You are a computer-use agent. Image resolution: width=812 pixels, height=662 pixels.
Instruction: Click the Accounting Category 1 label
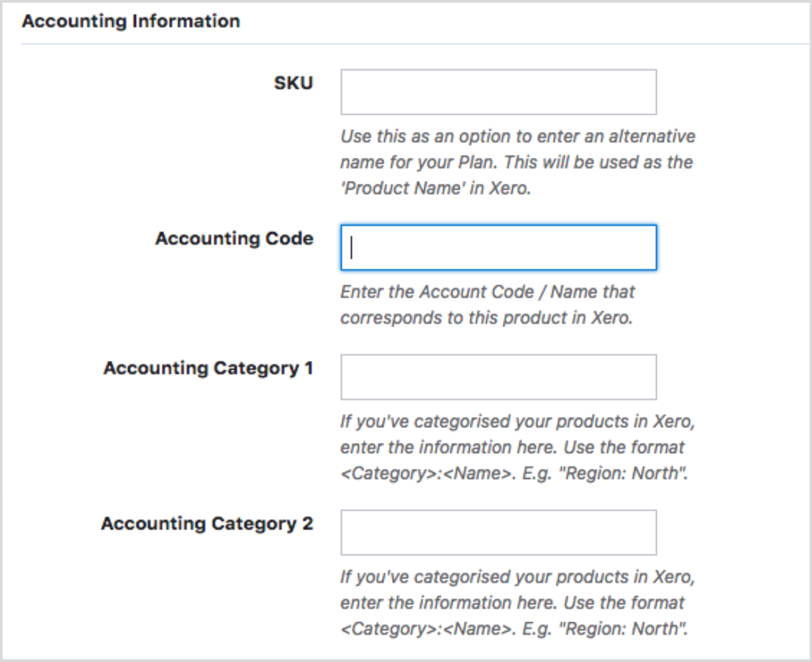click(208, 368)
